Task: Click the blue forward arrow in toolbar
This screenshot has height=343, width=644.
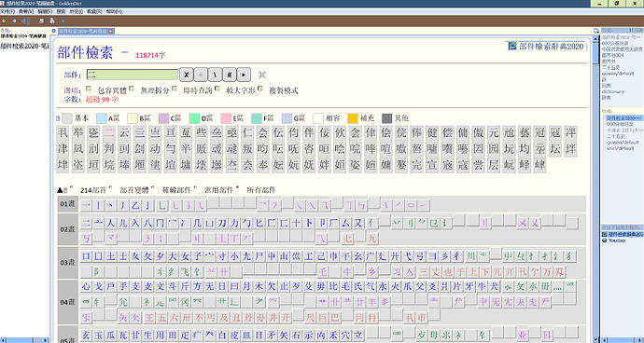Action: coord(14,21)
